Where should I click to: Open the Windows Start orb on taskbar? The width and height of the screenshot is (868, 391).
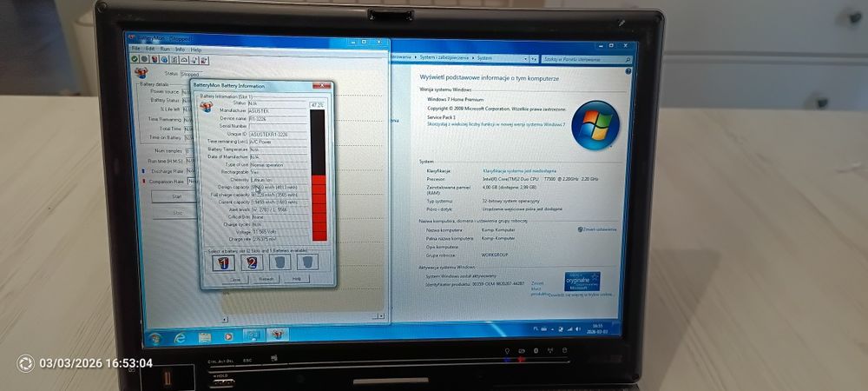pyautogui.click(x=155, y=339)
